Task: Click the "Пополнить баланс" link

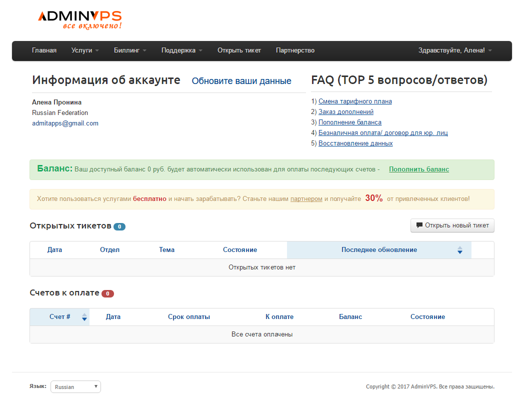Action: pos(418,169)
